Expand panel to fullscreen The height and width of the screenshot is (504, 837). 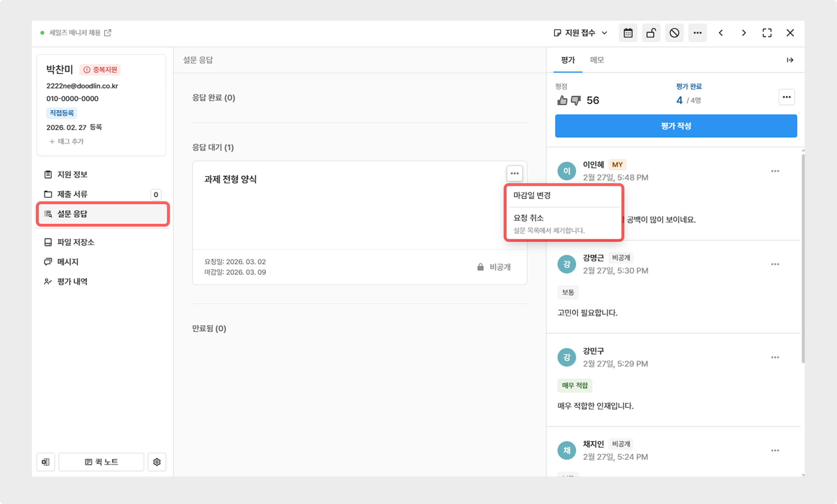pos(767,33)
